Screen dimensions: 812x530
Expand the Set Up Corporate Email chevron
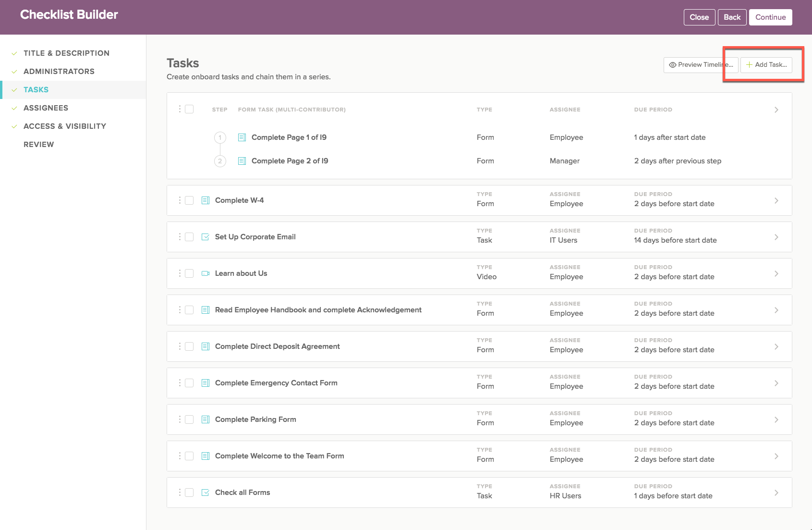[776, 237]
